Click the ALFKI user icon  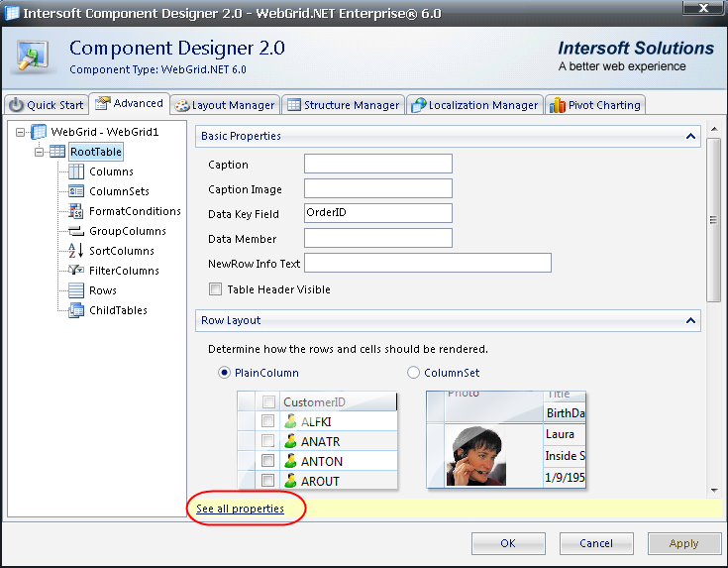coord(290,421)
